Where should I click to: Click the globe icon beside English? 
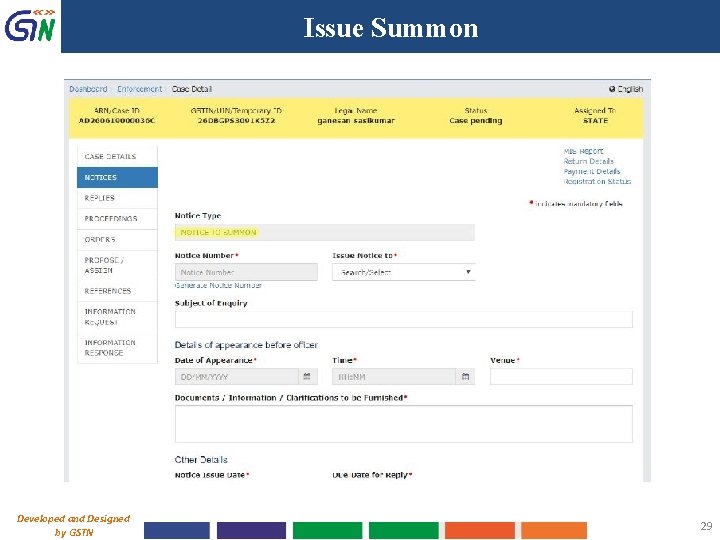tap(612, 89)
